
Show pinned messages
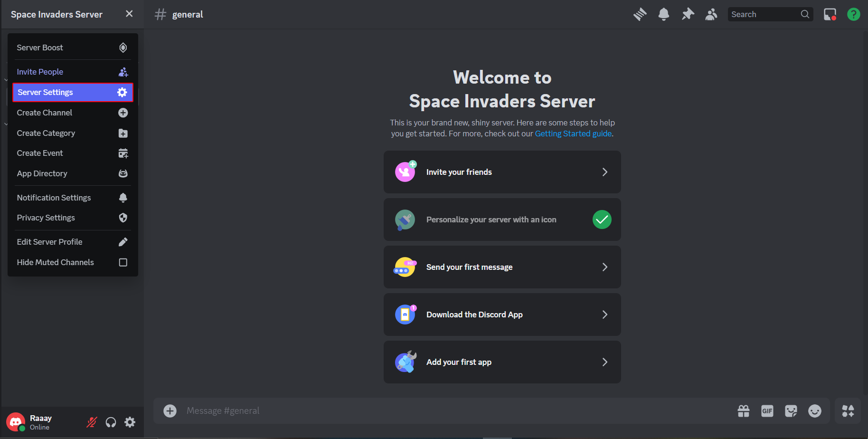coord(688,14)
